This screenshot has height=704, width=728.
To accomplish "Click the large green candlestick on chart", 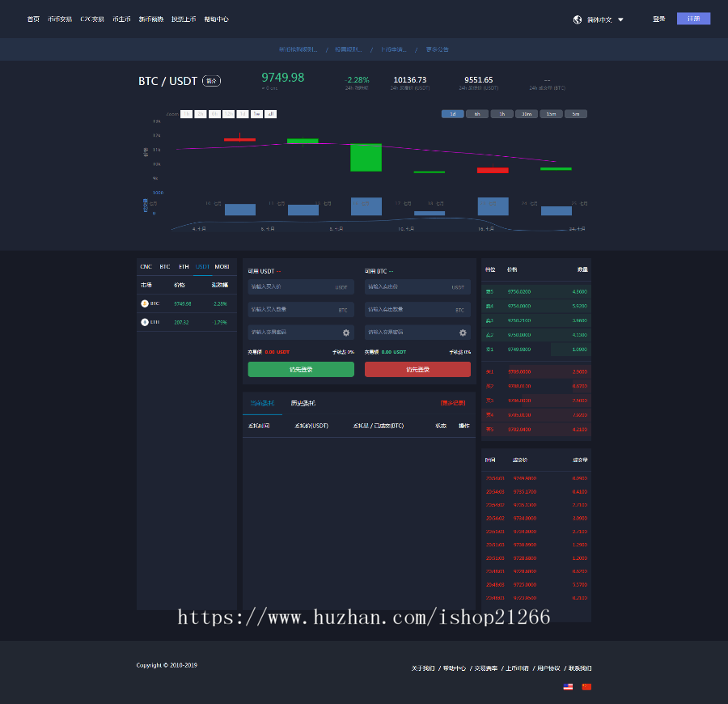I will 366,158.
